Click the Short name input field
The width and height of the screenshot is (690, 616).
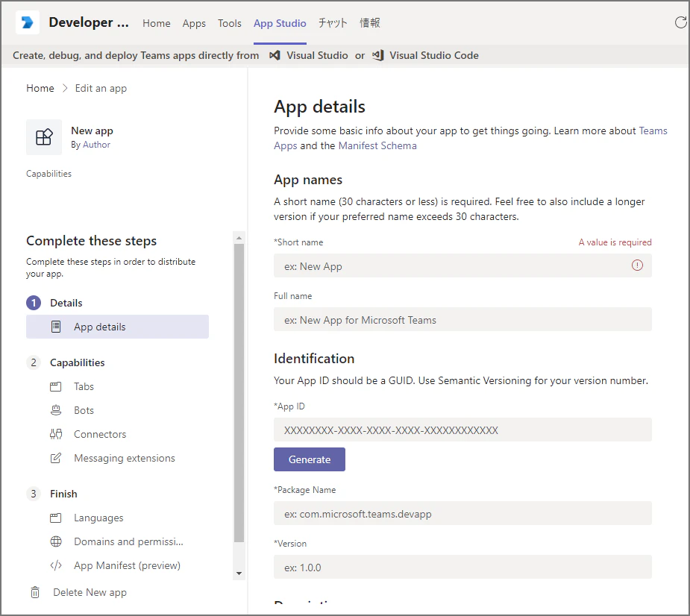[462, 265]
